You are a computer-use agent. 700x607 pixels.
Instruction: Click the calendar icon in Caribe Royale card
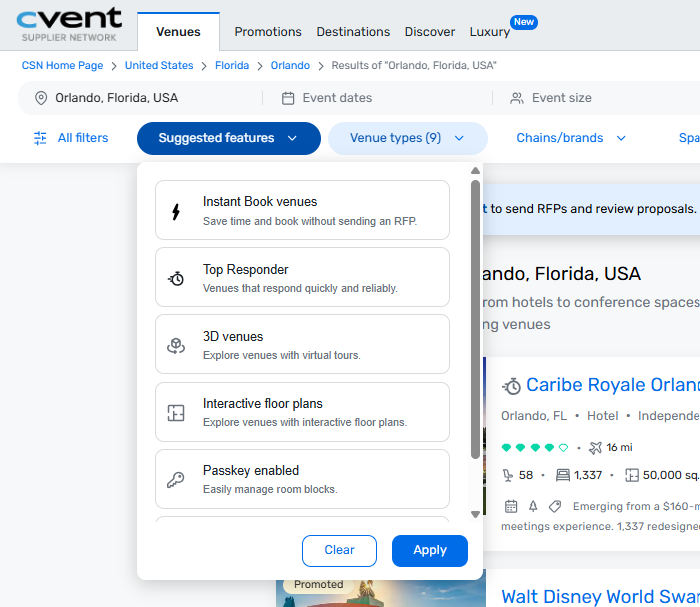(x=511, y=507)
